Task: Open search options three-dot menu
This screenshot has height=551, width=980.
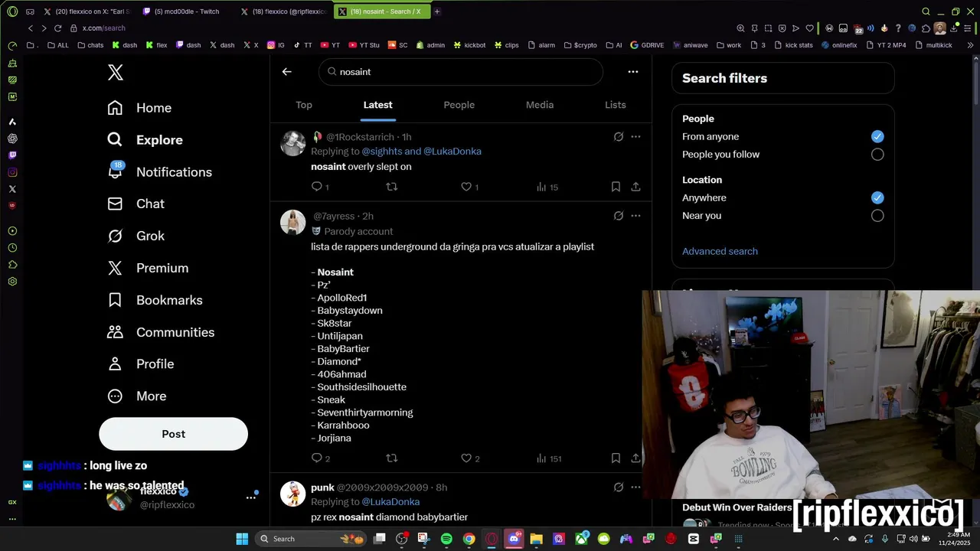Action: [x=632, y=72]
